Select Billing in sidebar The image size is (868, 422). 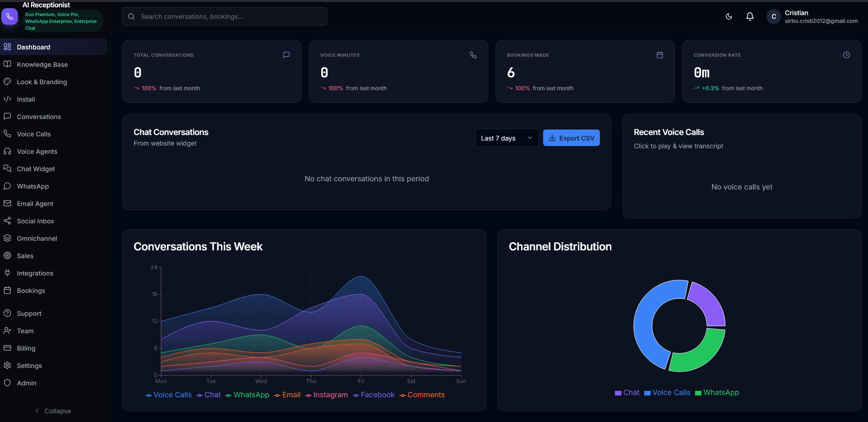pyautogui.click(x=54, y=348)
